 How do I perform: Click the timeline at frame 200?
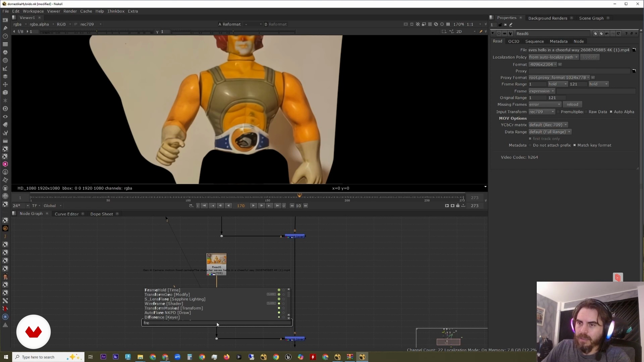click(347, 197)
